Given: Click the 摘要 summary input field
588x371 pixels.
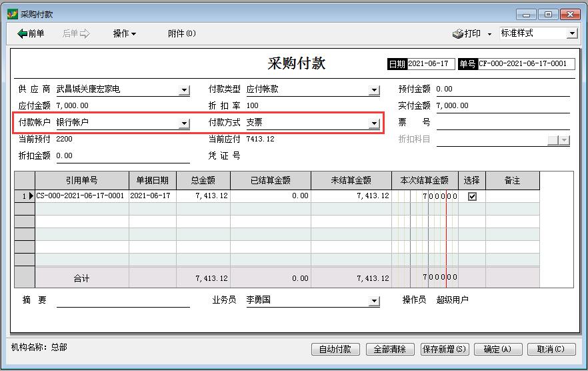Looking at the screenshot, I should [123, 300].
